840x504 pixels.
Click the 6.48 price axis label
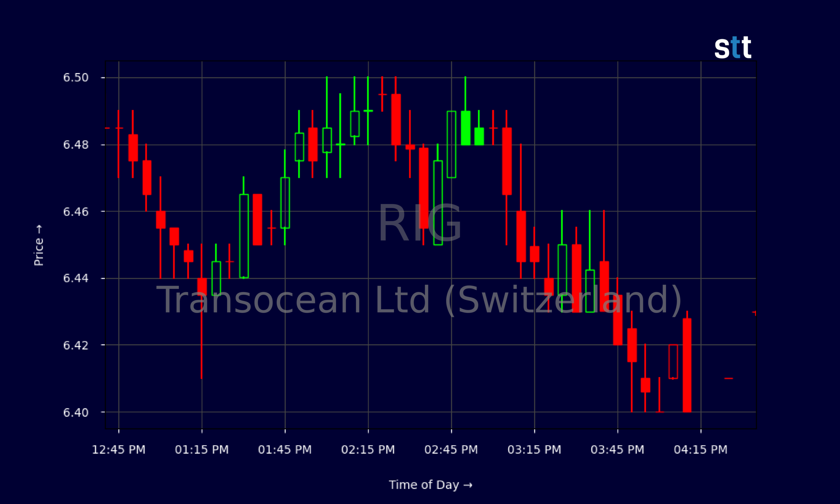[76, 145]
